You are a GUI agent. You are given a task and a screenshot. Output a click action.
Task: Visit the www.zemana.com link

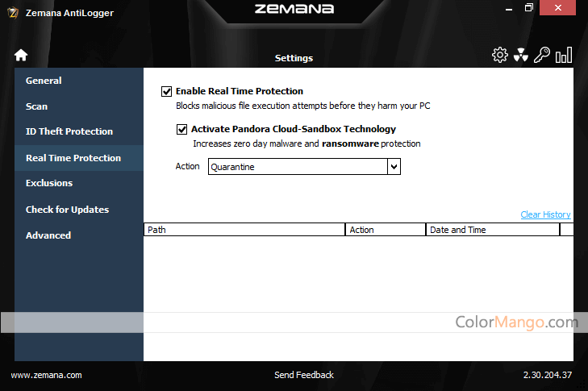coord(46,375)
